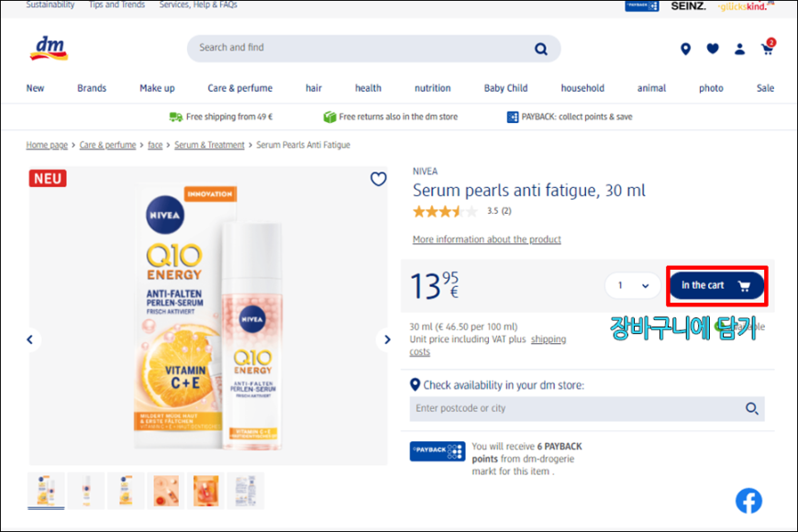Click the PAYBACK logo beside the points text

click(x=438, y=451)
